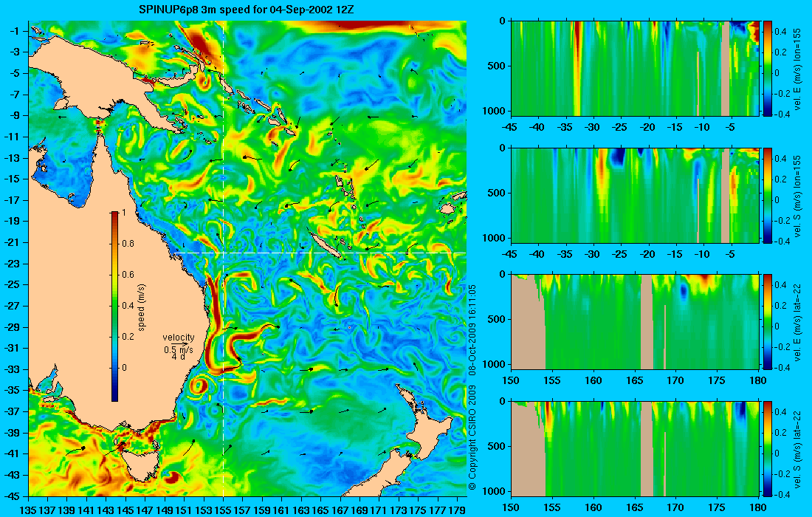Select the velocity reference arrow in the legend

click(179, 344)
